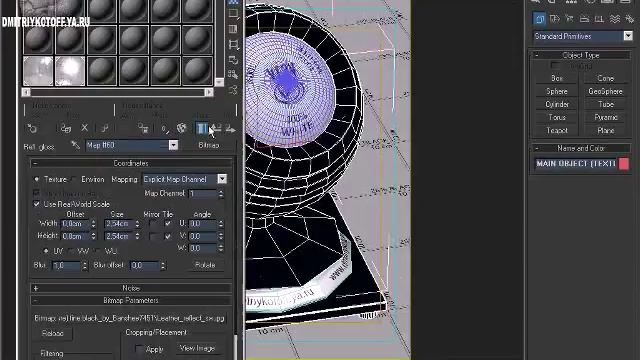Click the Map Channel spinner arrows

(221, 193)
